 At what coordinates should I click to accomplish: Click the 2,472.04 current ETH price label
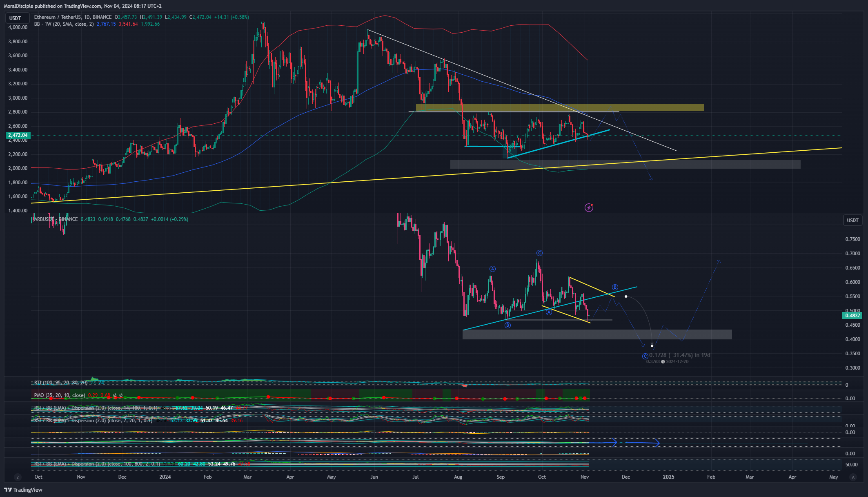point(18,135)
